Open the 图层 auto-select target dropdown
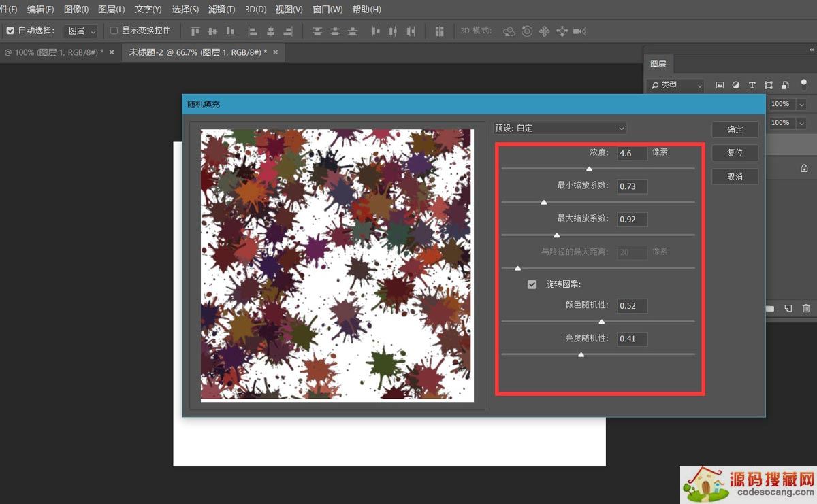Viewport: 817px width, 504px height. (x=81, y=31)
